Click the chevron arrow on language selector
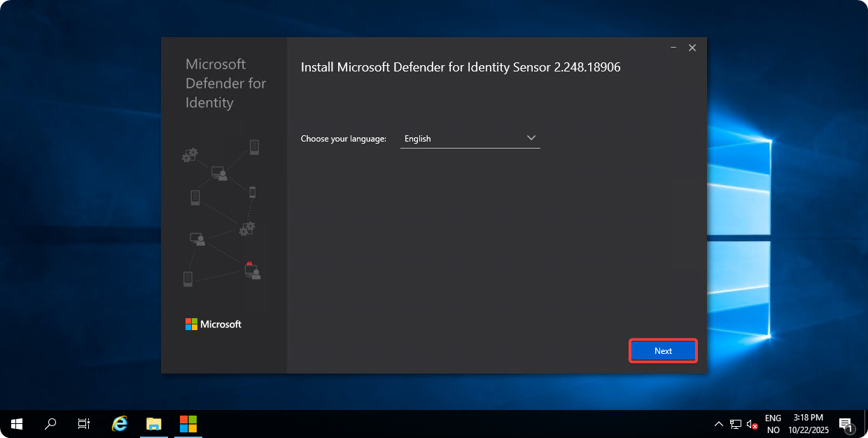 531,138
